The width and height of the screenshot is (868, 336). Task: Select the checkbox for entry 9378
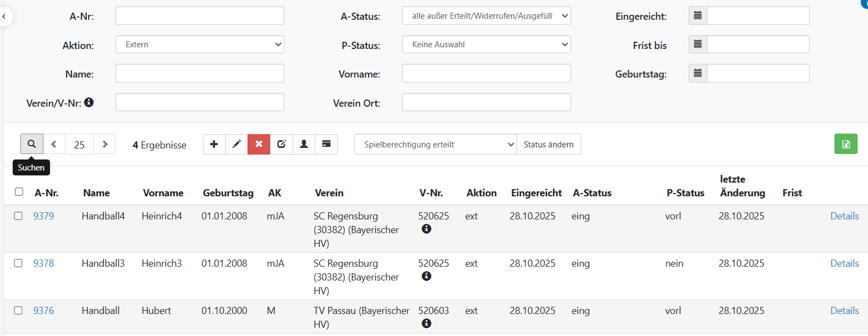(18, 263)
